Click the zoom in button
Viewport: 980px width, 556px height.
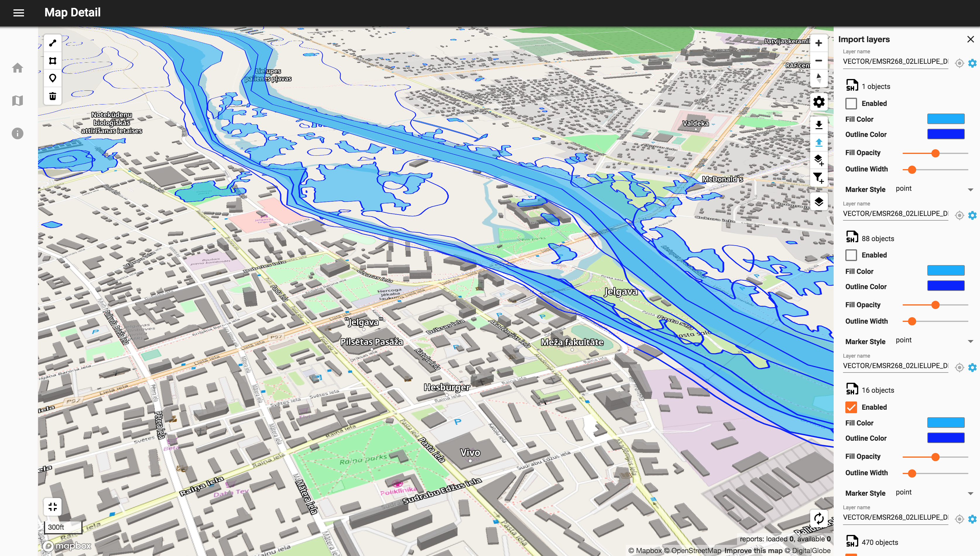click(818, 43)
